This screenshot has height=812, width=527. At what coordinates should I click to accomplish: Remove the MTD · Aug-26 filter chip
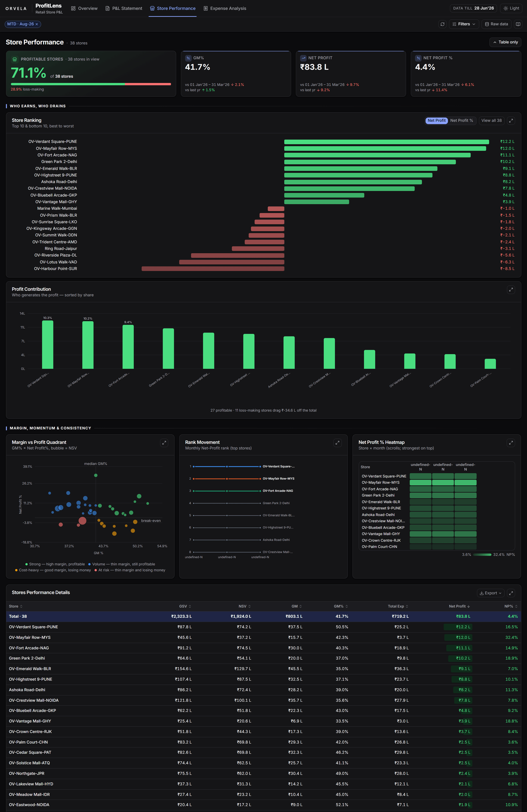37,24
